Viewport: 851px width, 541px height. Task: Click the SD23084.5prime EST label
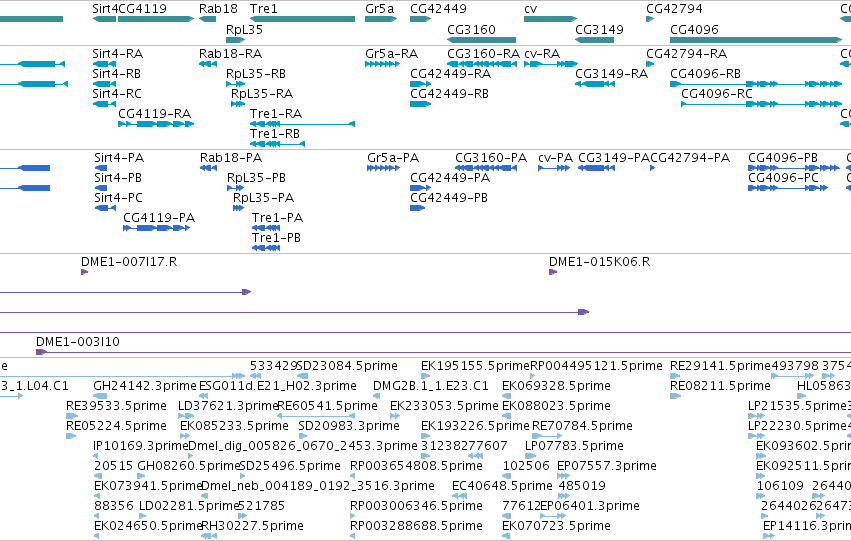click(x=347, y=366)
